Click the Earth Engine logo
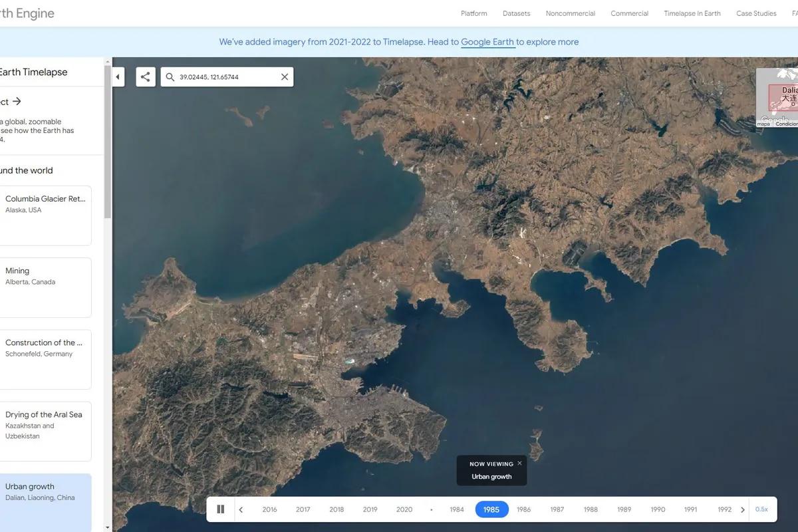Image resolution: width=798 pixels, height=532 pixels. coord(27,13)
